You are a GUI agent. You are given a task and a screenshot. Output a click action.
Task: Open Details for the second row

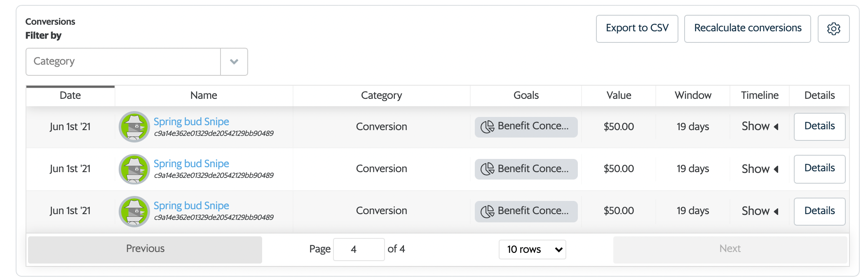(819, 169)
